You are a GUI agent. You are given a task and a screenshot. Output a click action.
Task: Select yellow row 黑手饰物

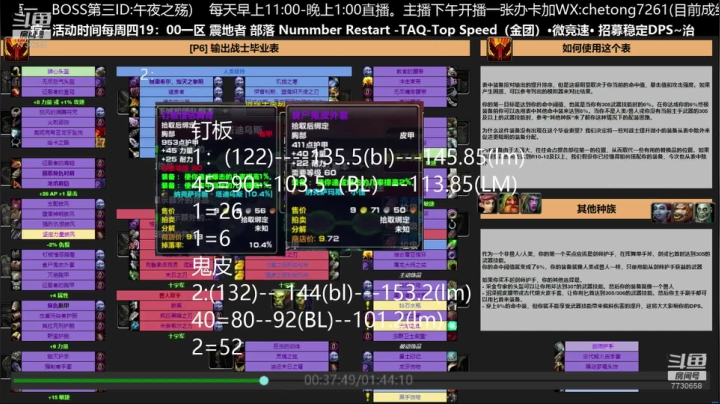click(410, 397)
